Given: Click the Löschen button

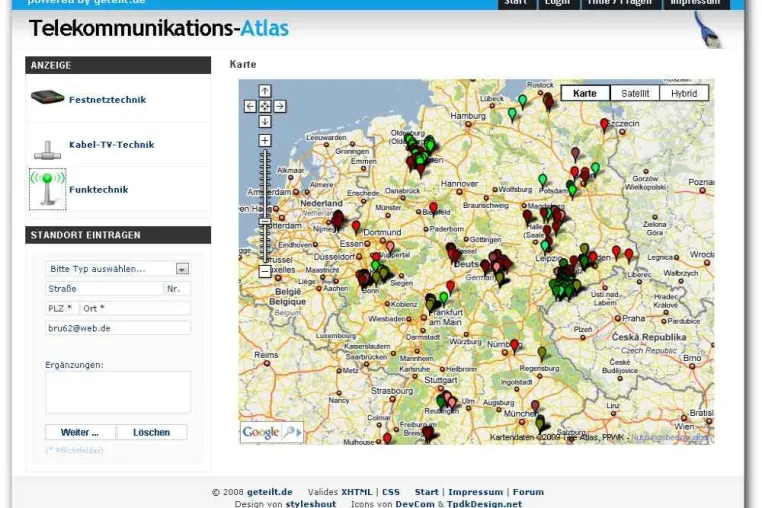Looking at the screenshot, I should 152,432.
